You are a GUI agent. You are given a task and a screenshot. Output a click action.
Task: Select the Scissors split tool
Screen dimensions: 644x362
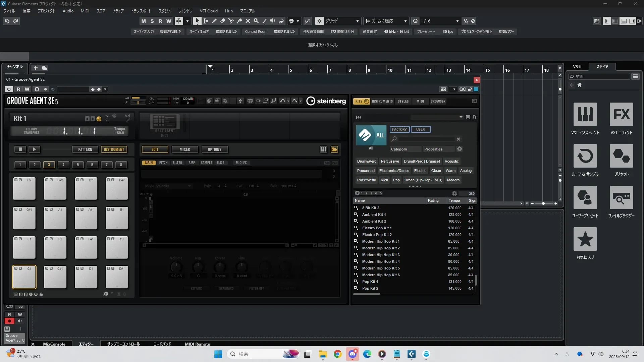pyautogui.click(x=231, y=21)
